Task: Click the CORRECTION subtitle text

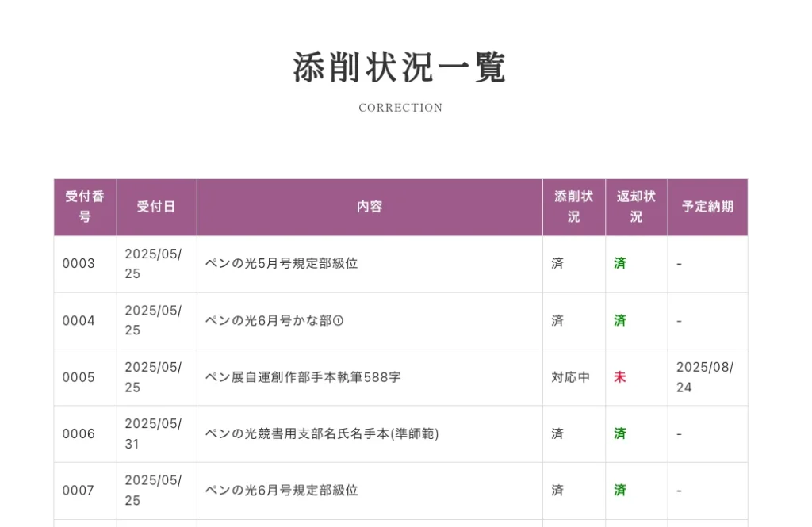Action: (x=400, y=108)
